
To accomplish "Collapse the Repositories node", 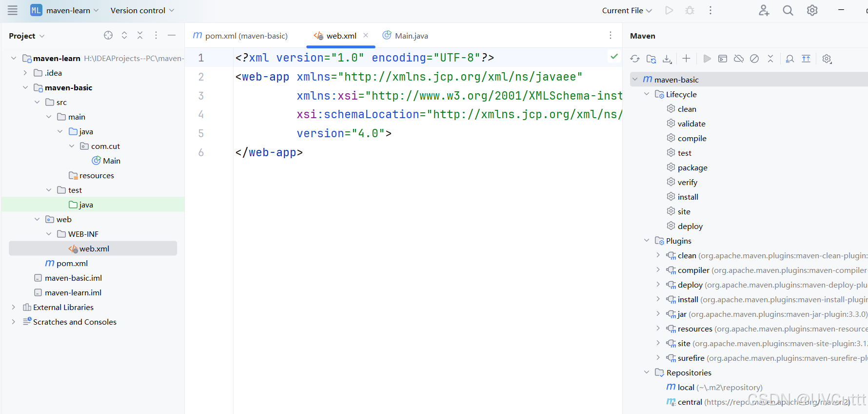I will [647, 372].
